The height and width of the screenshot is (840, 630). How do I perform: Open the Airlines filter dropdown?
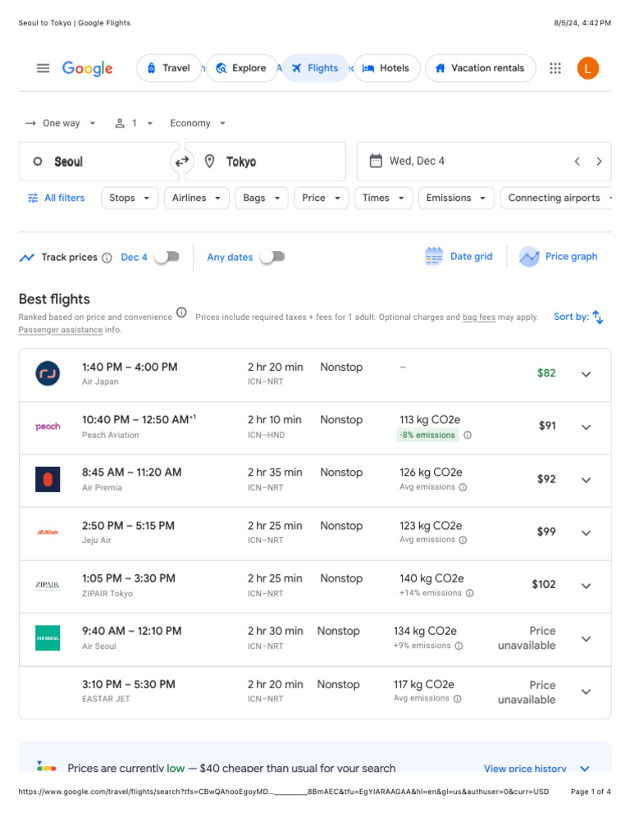pos(197,198)
